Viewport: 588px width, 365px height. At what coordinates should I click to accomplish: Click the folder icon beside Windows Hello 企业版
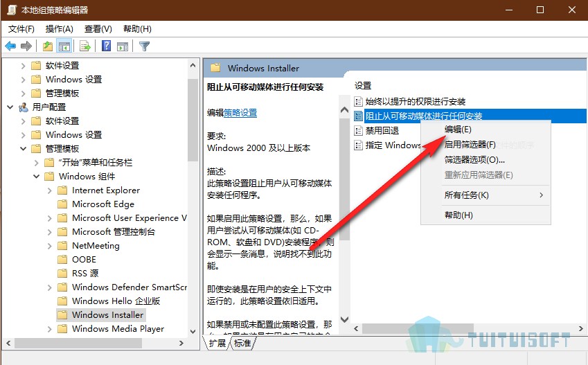(x=62, y=301)
